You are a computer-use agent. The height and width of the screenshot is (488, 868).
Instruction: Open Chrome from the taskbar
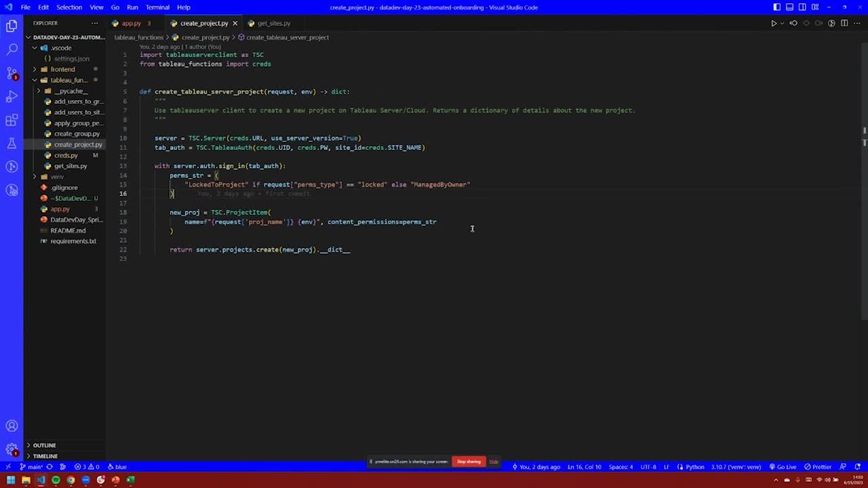click(x=71, y=480)
